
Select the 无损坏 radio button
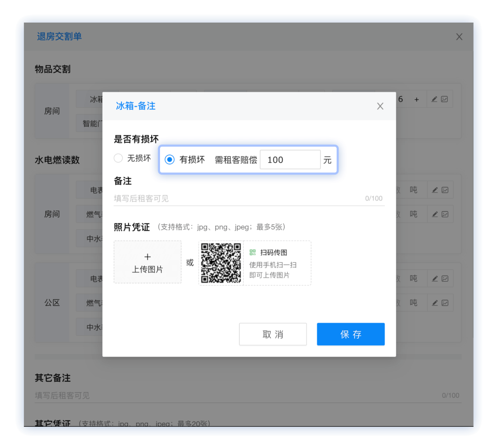click(x=118, y=158)
